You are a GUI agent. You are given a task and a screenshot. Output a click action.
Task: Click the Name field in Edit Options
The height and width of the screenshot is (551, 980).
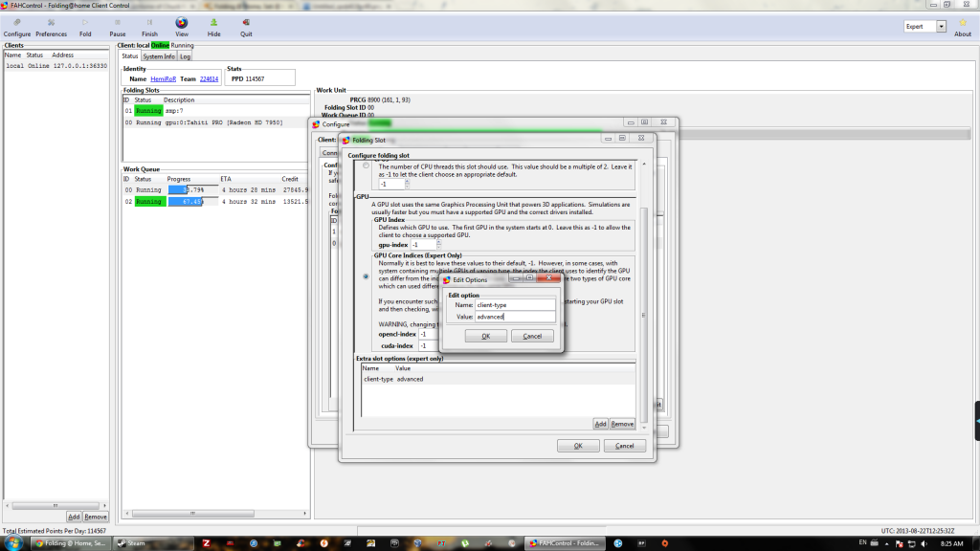pos(515,305)
